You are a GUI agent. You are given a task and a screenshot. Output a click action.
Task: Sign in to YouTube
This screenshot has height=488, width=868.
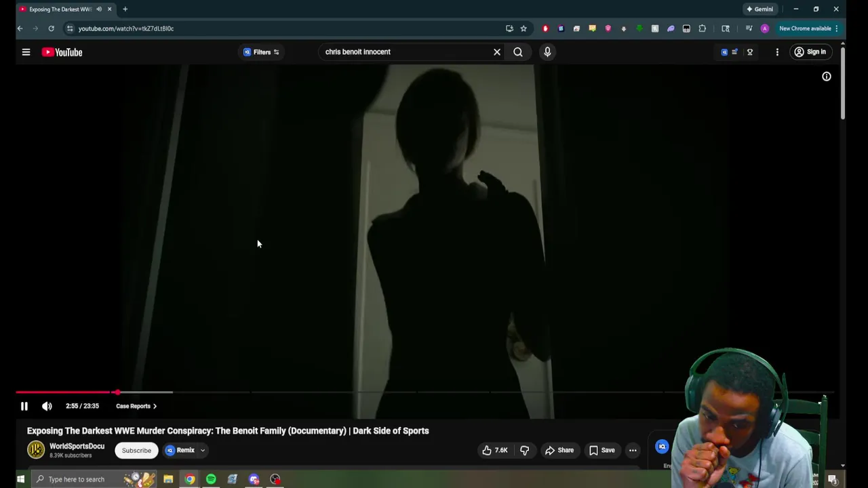[x=810, y=52]
